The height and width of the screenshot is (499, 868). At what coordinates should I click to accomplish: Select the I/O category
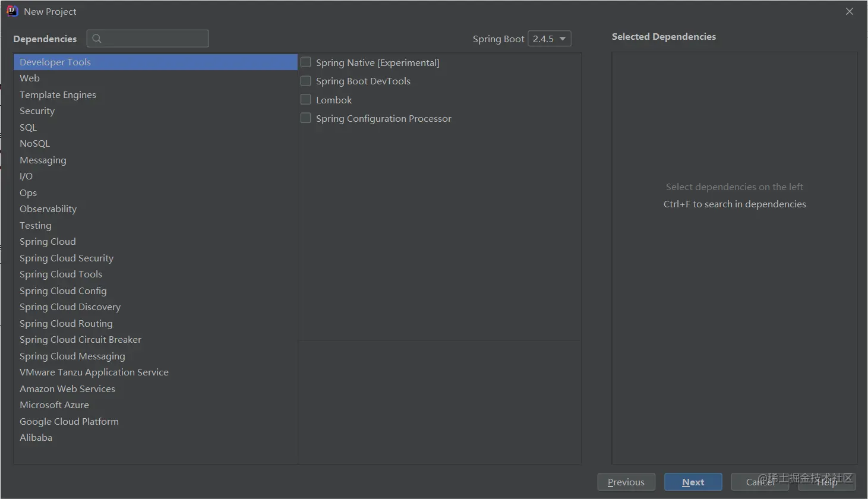point(156,176)
